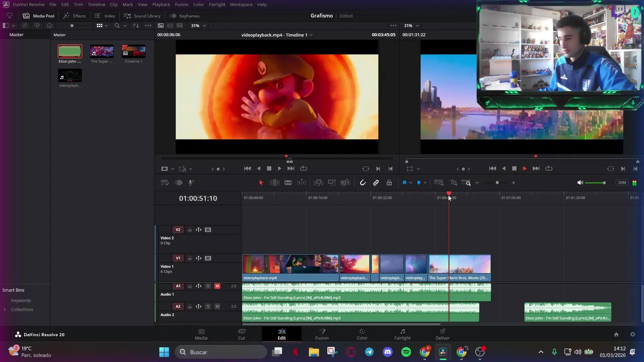This screenshot has width=644, height=362.
Task: Toggle the DIM audio button
Action: point(622,183)
